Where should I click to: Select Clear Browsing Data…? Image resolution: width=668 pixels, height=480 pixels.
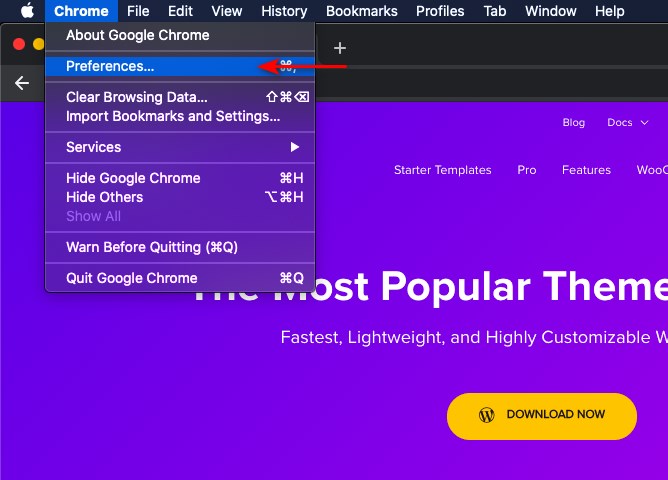coord(180,97)
